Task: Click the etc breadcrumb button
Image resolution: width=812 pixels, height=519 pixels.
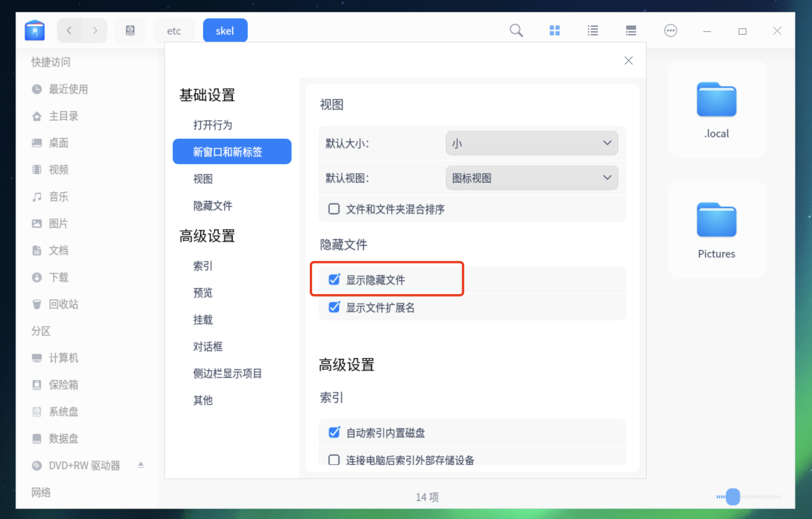Action: [174, 30]
